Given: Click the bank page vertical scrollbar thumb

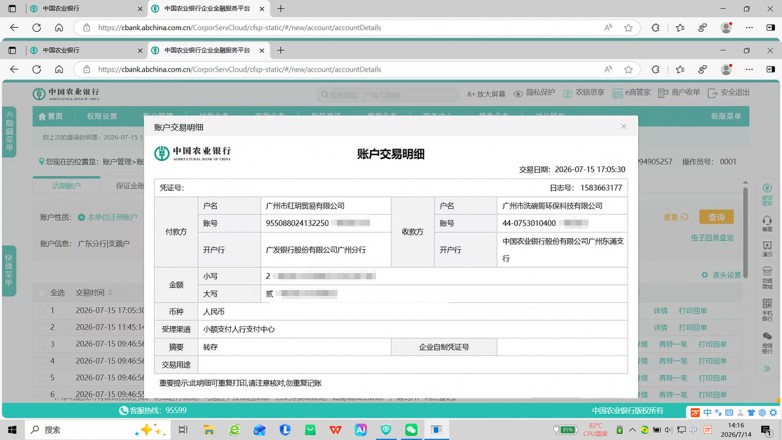Looking at the screenshot, I should pyautogui.click(x=746, y=232).
